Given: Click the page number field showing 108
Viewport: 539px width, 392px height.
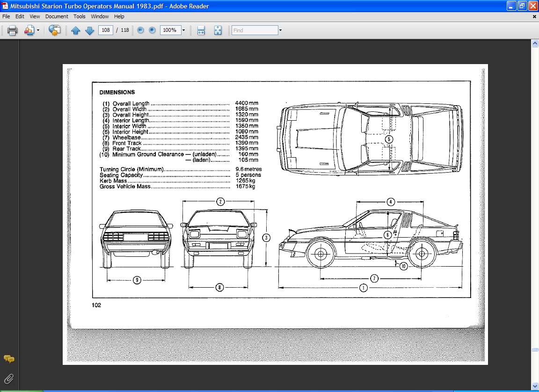Looking at the screenshot, I should coord(106,30).
